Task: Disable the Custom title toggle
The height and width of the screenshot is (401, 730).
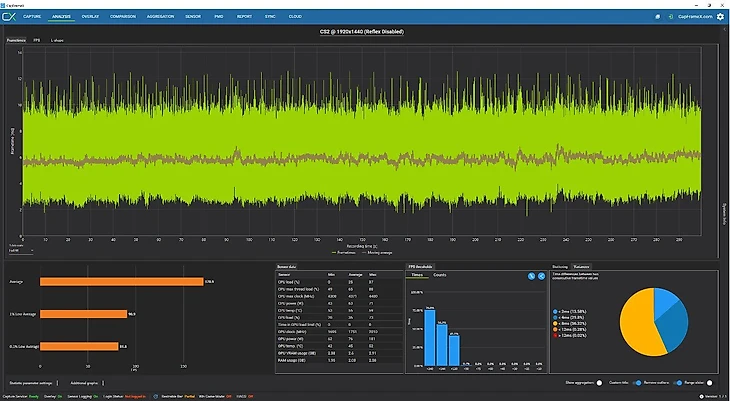Action: pyautogui.click(x=637, y=383)
